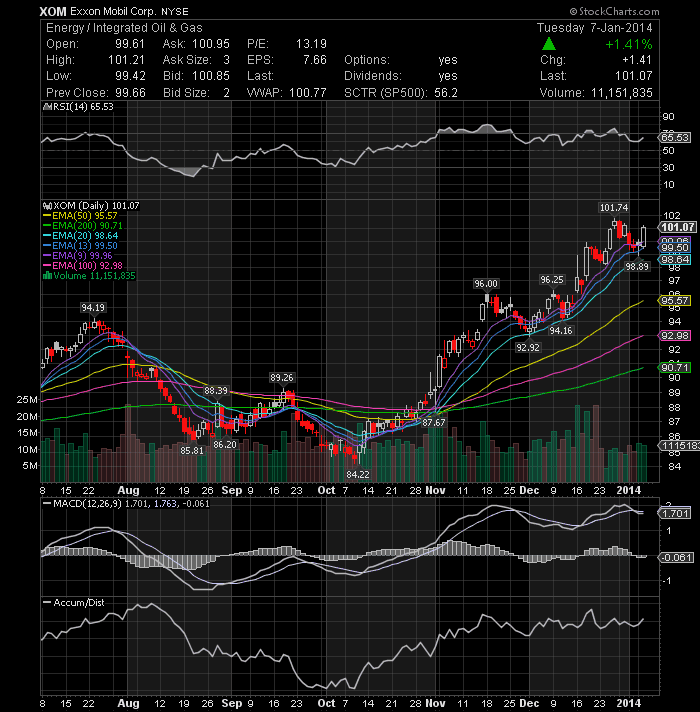The height and width of the screenshot is (712, 700).
Task: Click Nov on the price chart date axis
Action: (435, 490)
